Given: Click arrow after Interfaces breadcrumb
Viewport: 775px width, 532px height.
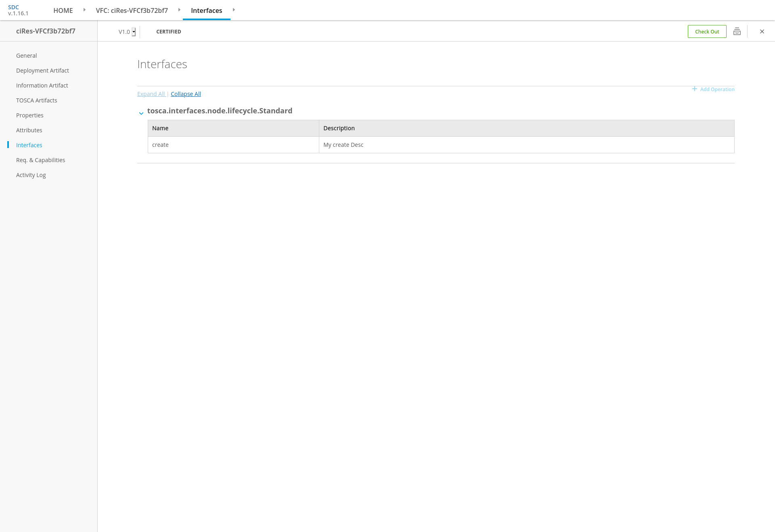Looking at the screenshot, I should point(234,10).
